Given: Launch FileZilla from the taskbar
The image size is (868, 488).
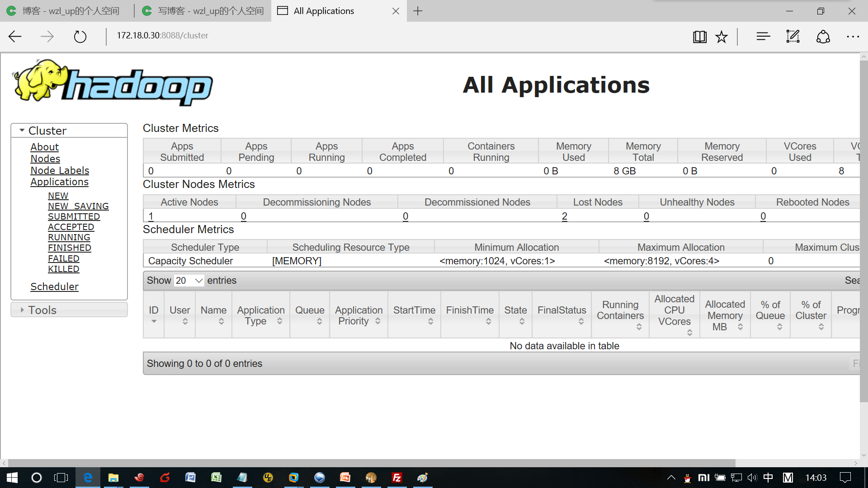Looking at the screenshot, I should (x=397, y=478).
